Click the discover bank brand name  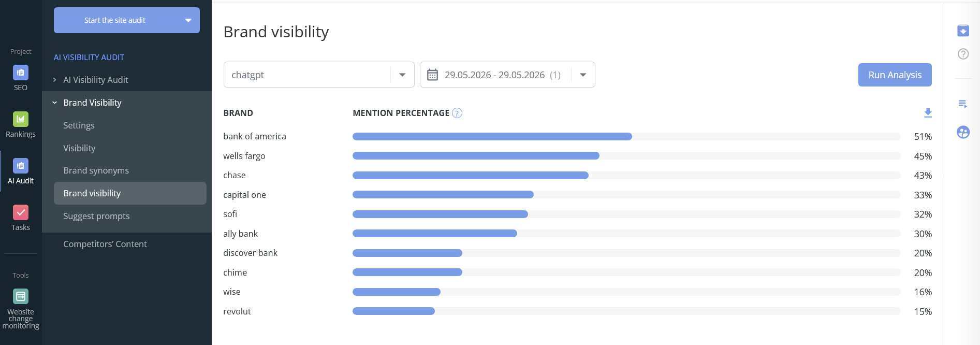250,253
